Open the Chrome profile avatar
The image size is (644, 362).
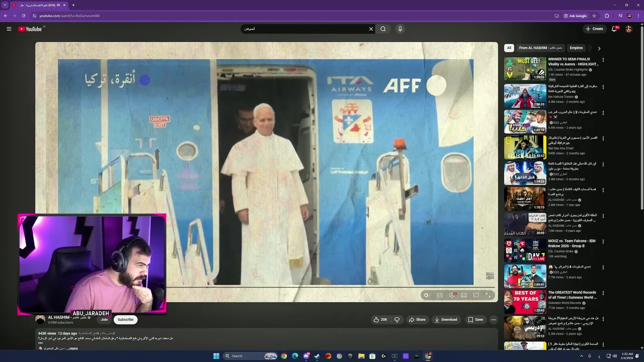629,16
